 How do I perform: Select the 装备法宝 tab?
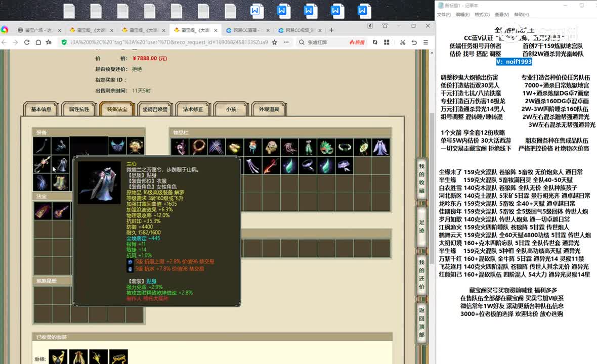point(117,109)
